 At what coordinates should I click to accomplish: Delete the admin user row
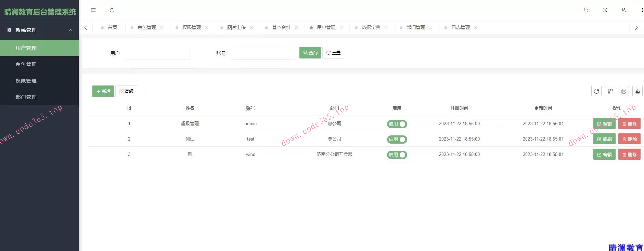coord(629,124)
